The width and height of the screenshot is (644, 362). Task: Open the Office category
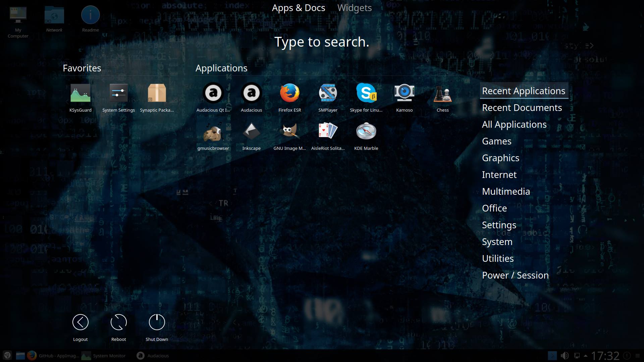click(x=494, y=208)
